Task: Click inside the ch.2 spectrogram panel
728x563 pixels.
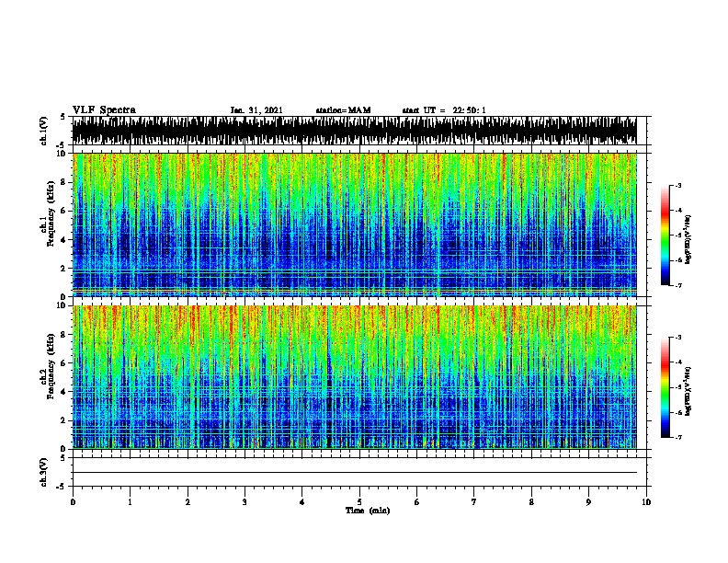Action: click(355, 377)
